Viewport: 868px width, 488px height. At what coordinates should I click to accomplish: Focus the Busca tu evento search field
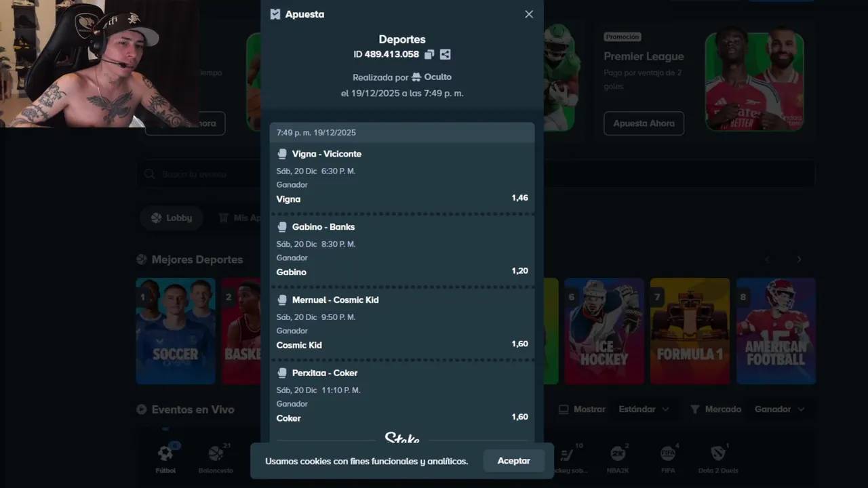pos(475,174)
